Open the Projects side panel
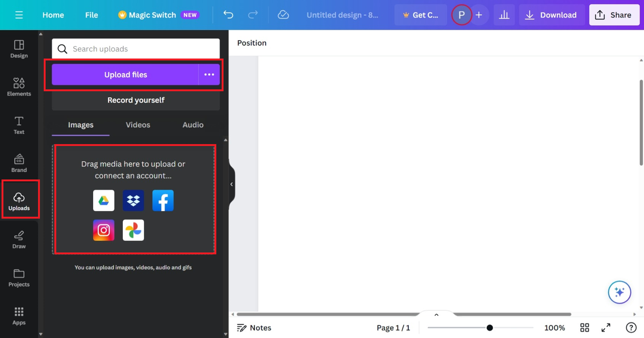The width and height of the screenshot is (644, 338). pos(19,278)
